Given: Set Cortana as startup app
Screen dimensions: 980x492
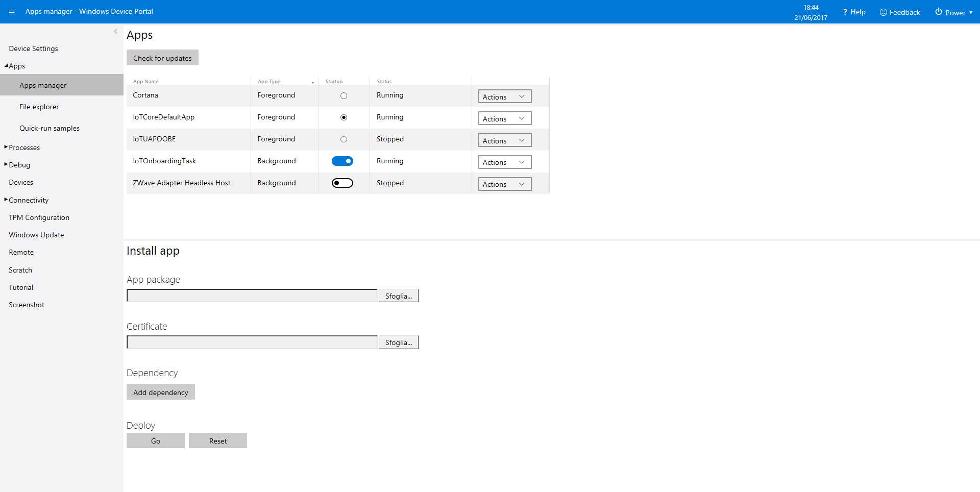Looking at the screenshot, I should click(344, 95).
